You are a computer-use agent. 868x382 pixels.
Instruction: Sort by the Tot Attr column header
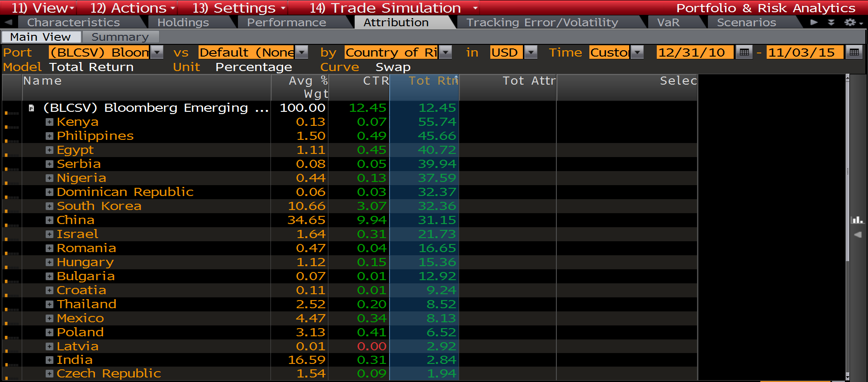click(508, 87)
